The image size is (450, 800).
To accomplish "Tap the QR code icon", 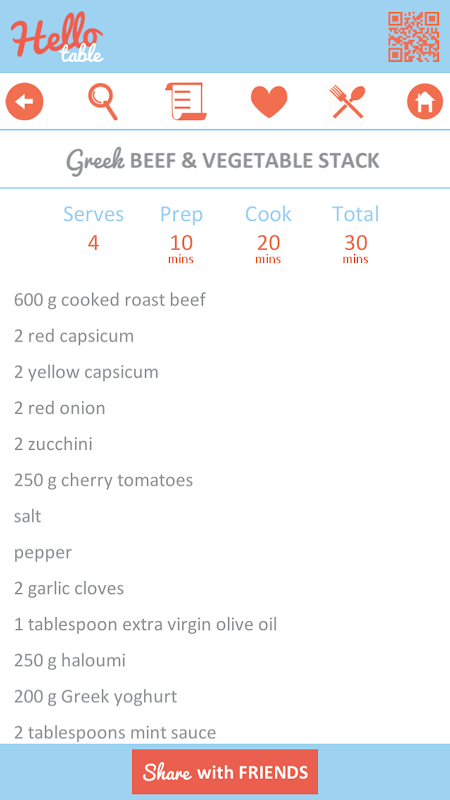I will click(x=414, y=37).
